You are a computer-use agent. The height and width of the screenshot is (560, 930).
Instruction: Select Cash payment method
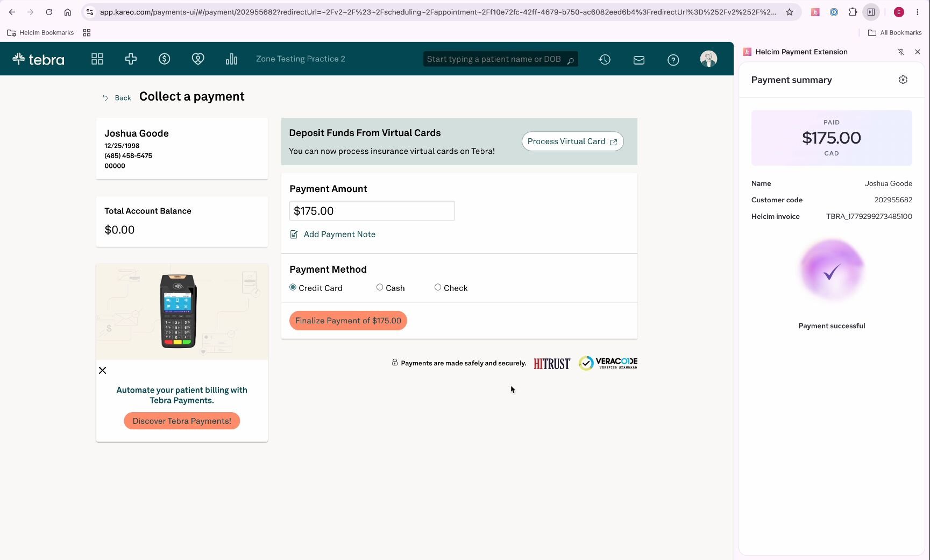click(x=380, y=287)
